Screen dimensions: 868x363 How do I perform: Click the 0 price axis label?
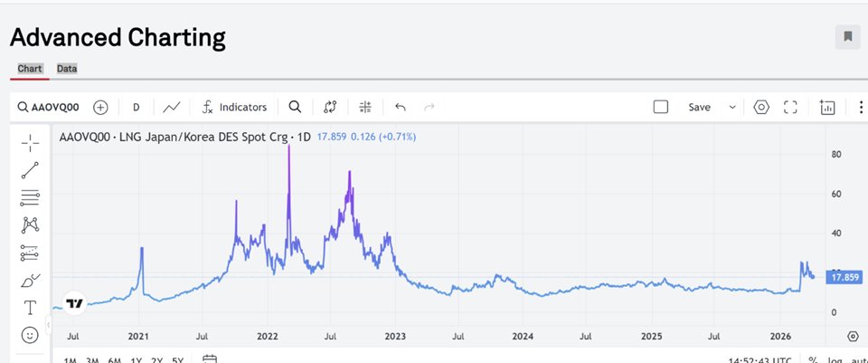point(835,312)
